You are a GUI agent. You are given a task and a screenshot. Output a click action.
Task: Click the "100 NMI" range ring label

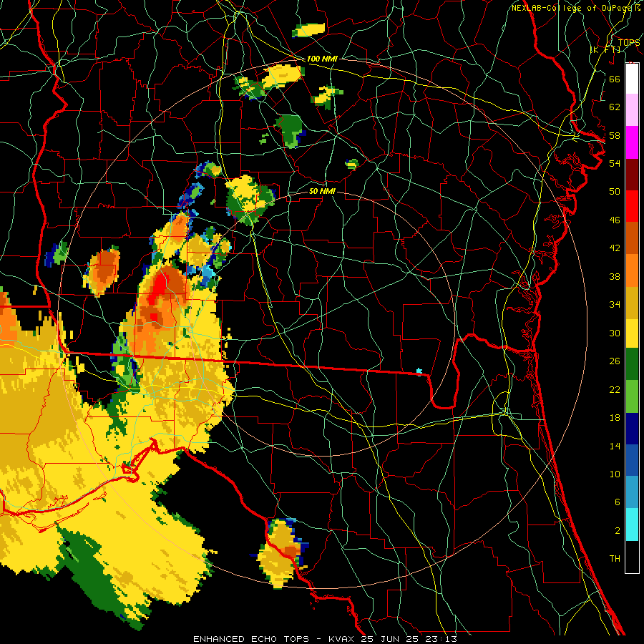coord(322,59)
